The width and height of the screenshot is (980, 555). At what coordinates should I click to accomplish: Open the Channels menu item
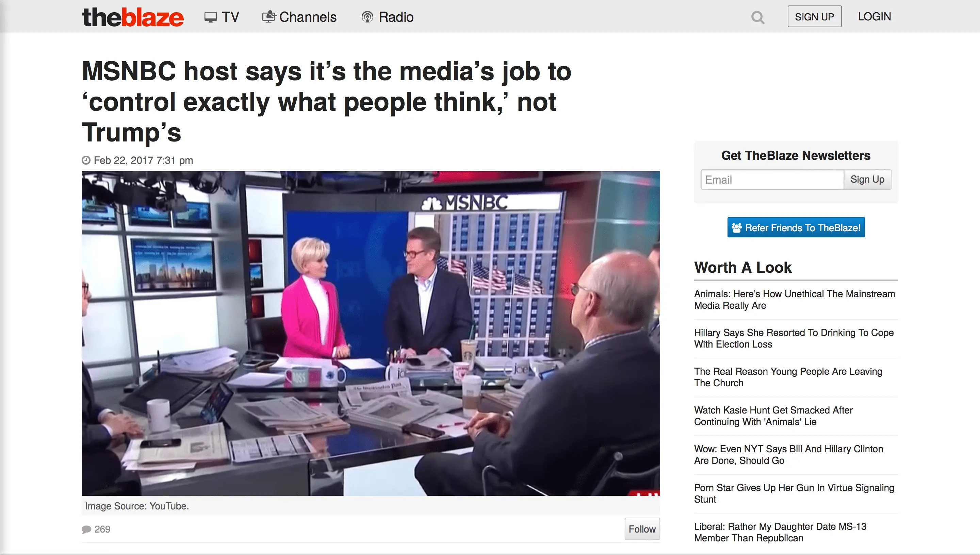[308, 17]
